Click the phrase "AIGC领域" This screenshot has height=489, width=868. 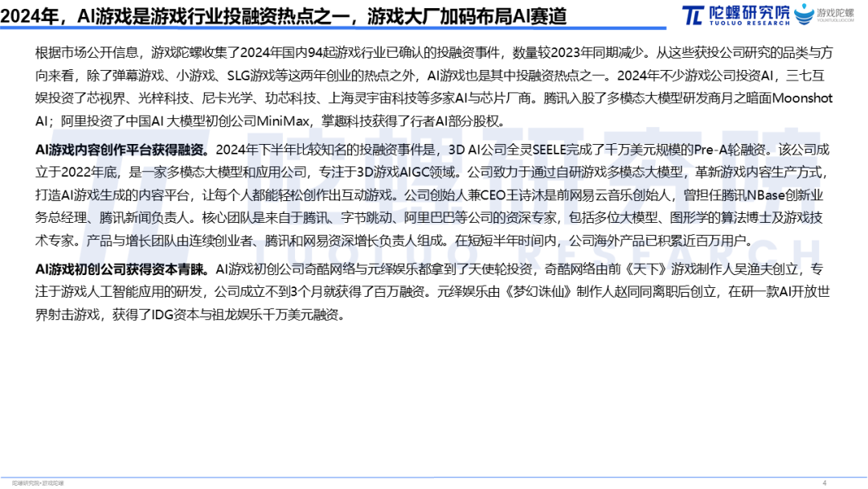(x=428, y=172)
